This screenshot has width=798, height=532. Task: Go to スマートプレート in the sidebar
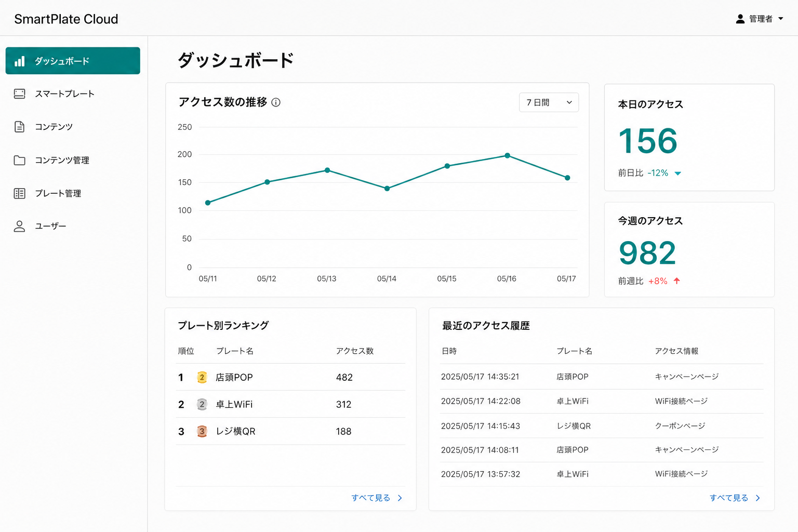[64, 94]
